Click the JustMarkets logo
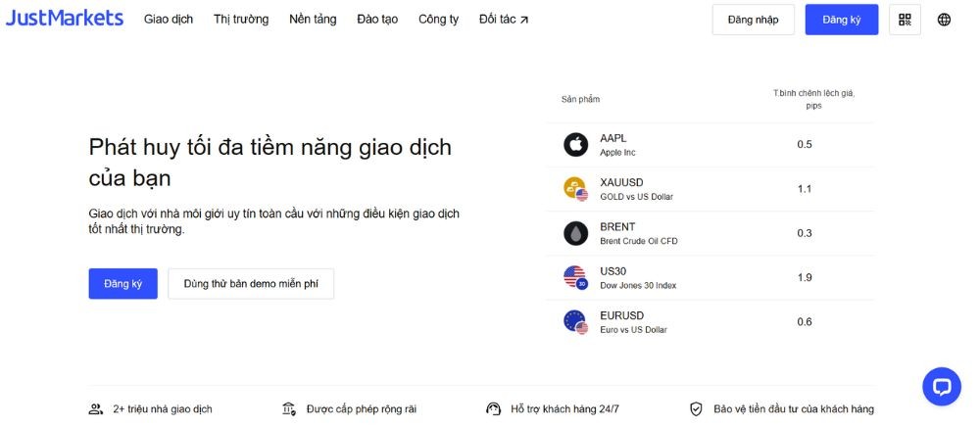This screenshot has width=980, height=428. (x=65, y=19)
